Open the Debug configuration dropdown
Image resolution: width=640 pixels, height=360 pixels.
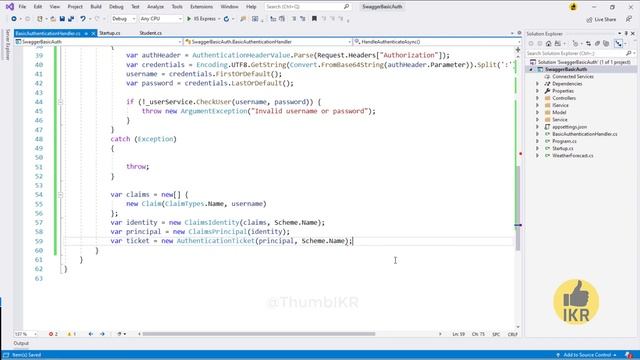coord(123,19)
